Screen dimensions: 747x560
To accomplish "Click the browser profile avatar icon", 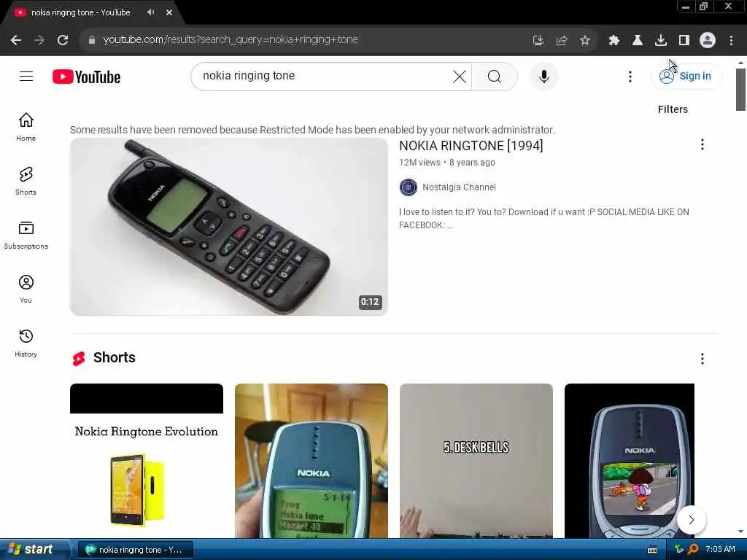I will [708, 41].
